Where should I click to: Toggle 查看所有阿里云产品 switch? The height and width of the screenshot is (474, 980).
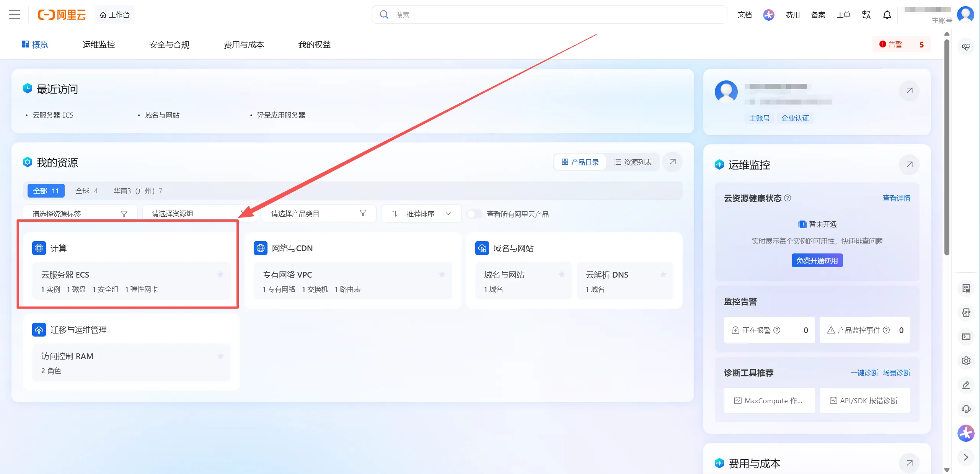point(475,214)
